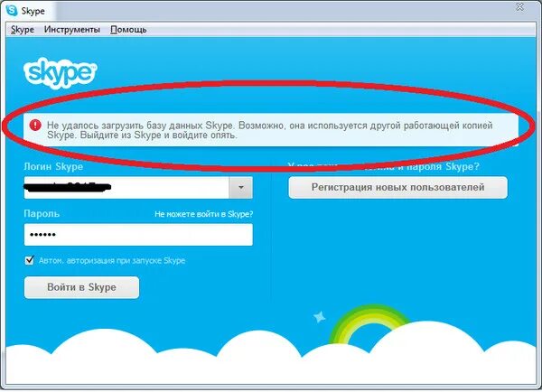This screenshot has height=392, width=542.
Task: Click the red error exclamation icon
Action: click(x=35, y=126)
